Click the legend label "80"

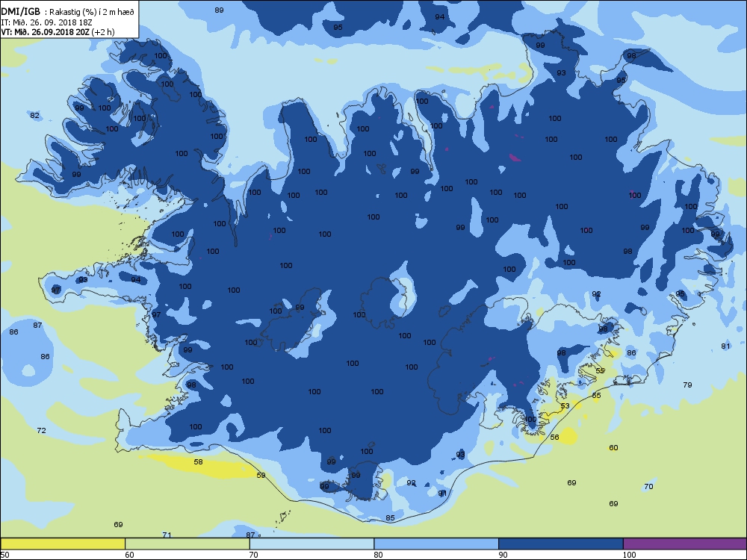click(x=378, y=554)
